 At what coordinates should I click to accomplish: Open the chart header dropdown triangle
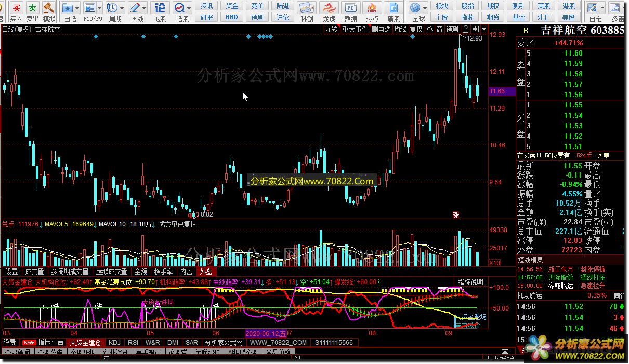click(484, 29)
